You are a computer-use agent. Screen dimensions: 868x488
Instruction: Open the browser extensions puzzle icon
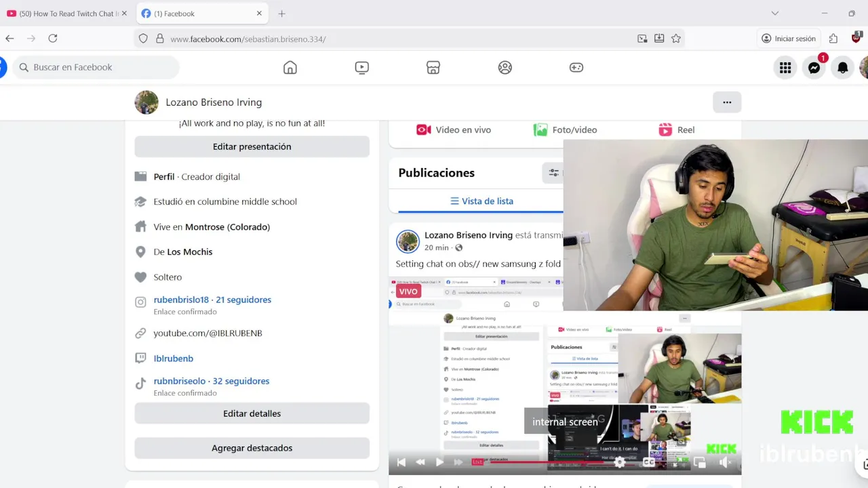point(833,39)
